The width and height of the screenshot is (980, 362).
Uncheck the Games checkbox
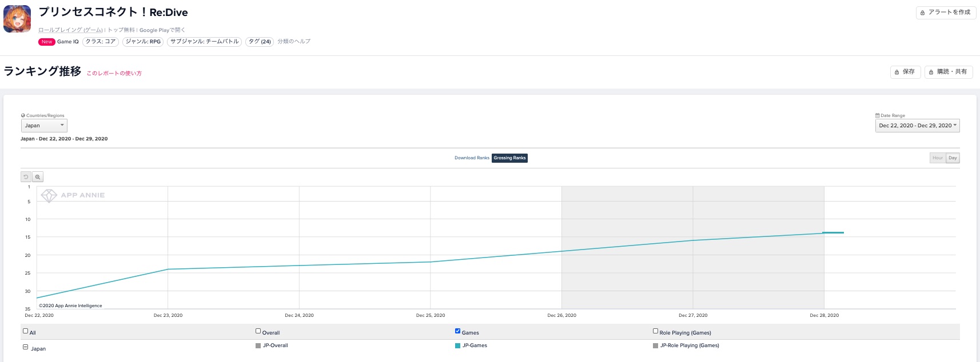457,331
